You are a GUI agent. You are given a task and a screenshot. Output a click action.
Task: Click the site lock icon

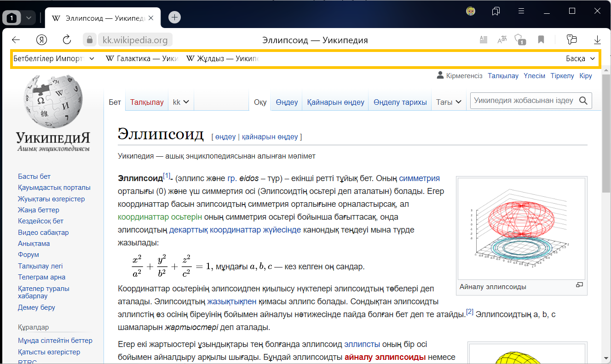[90, 40]
